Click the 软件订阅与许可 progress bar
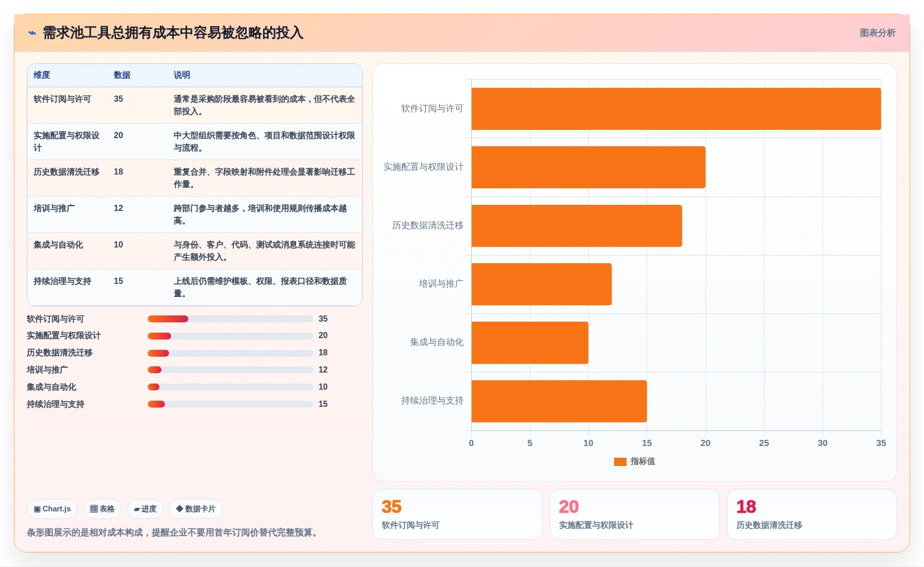Viewport: 924px width, 567px height. [x=230, y=319]
